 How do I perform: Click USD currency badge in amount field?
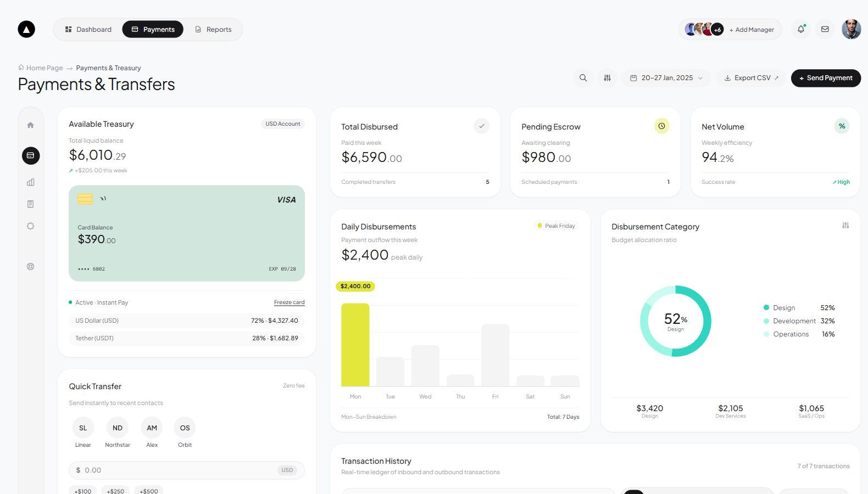point(287,470)
